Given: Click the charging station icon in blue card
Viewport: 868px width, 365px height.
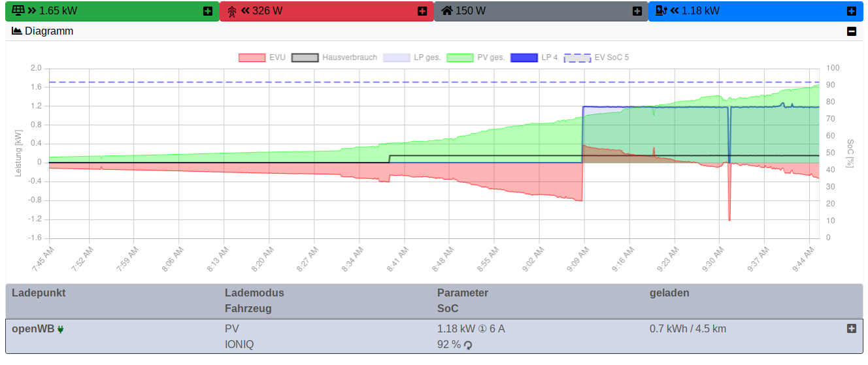Looking at the screenshot, I should (661, 10).
